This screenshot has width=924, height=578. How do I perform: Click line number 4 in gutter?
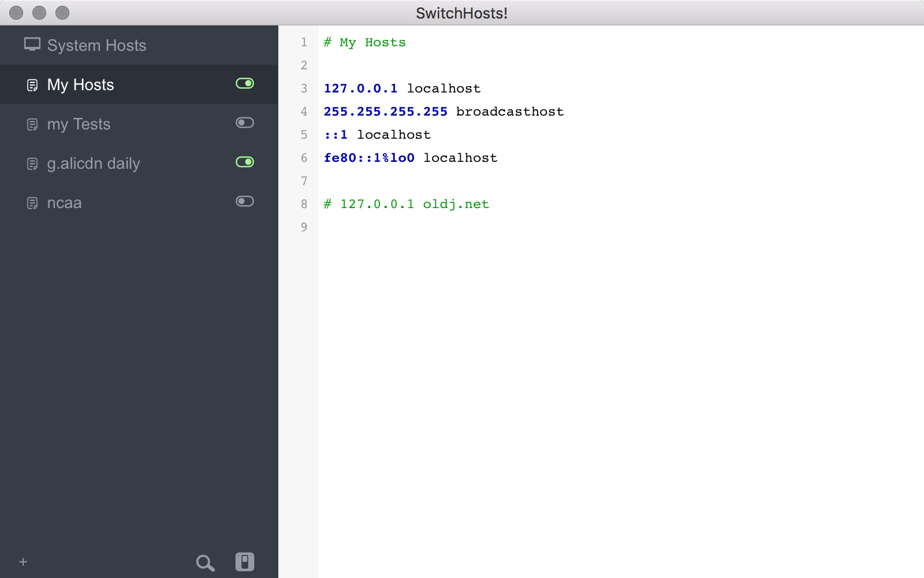tap(304, 112)
